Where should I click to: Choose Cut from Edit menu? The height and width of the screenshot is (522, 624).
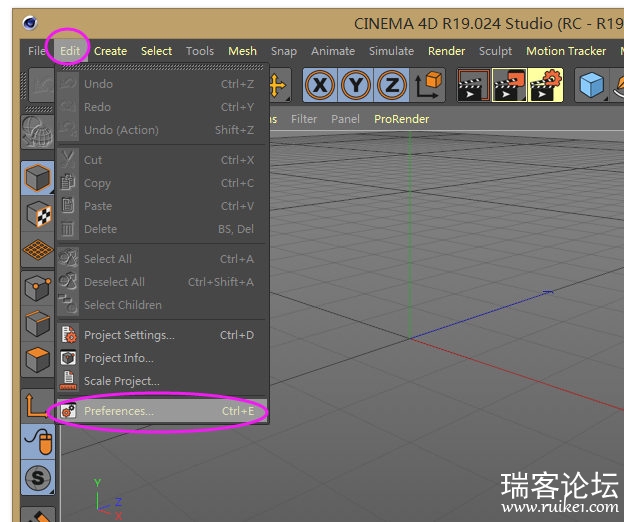click(162, 160)
